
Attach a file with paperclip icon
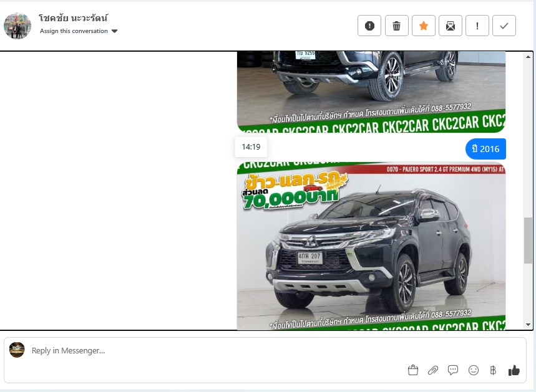[x=433, y=370]
